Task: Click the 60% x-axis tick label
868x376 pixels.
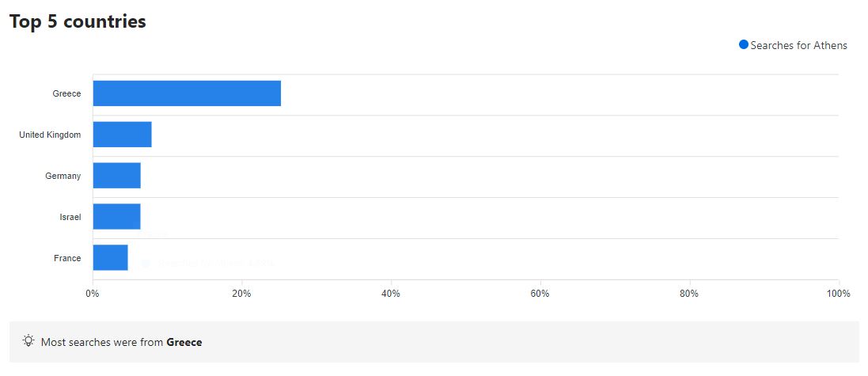Action: pos(540,294)
